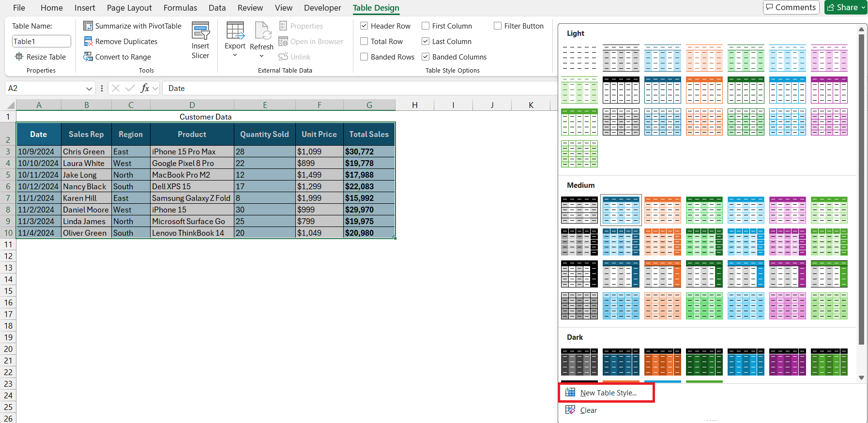
Task: Open the Insert ribbon tab
Action: (85, 8)
